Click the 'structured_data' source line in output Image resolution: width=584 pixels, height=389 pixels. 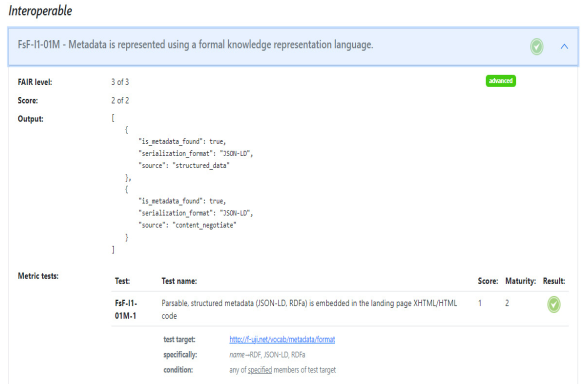(184, 165)
